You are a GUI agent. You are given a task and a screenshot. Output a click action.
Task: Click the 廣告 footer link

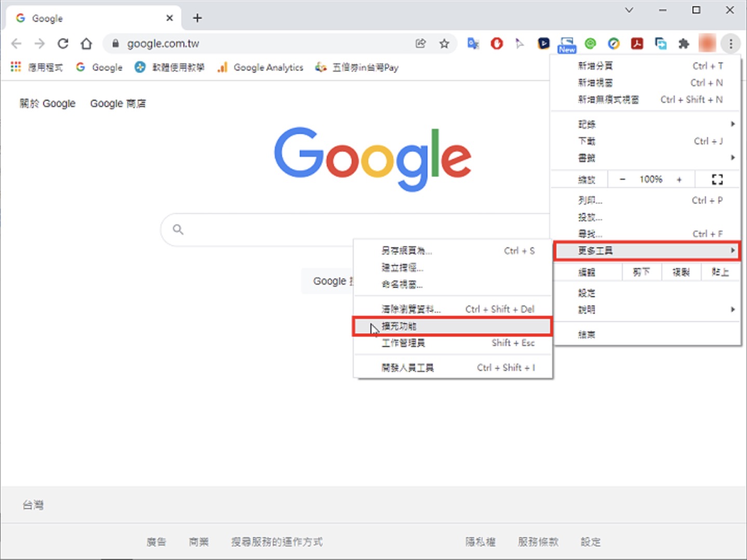[x=156, y=542]
